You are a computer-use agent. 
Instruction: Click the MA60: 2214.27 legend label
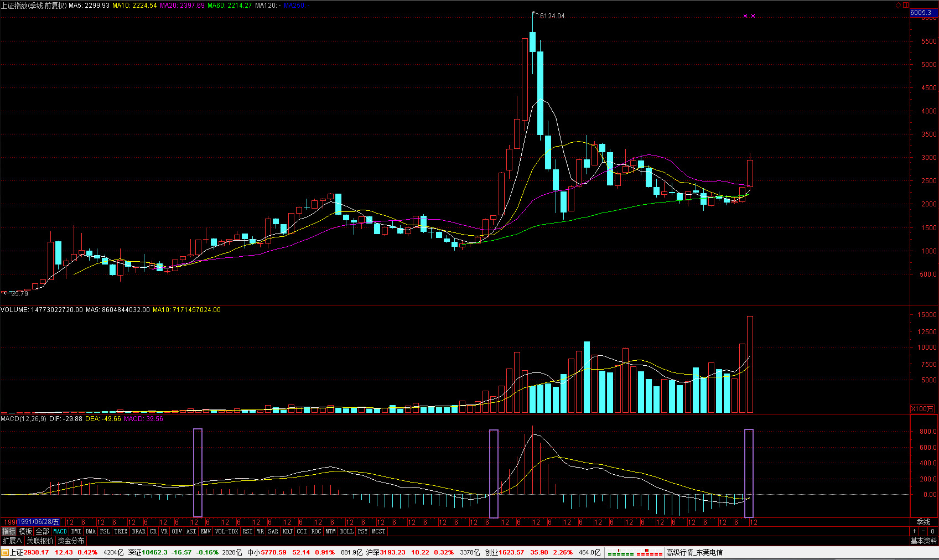230,5
